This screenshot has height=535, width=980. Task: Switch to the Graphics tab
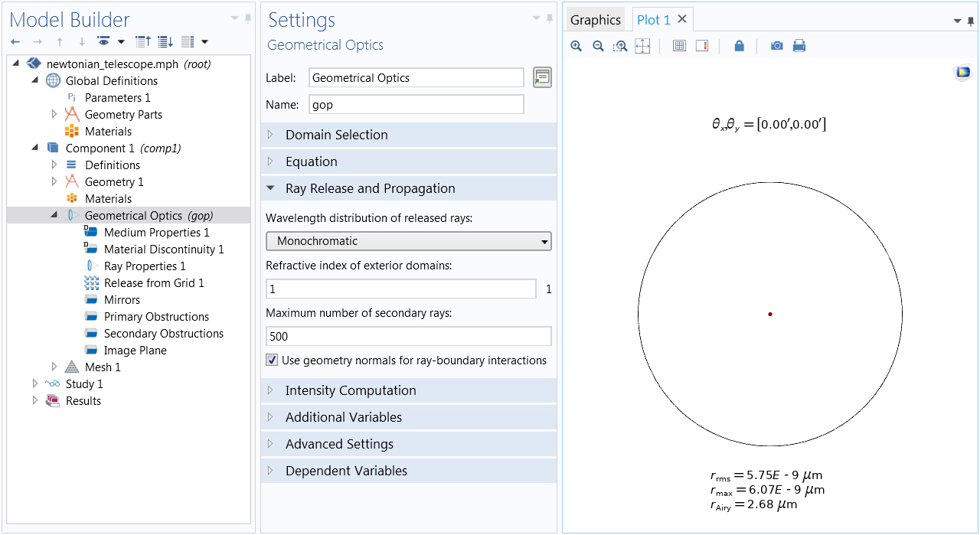(595, 20)
